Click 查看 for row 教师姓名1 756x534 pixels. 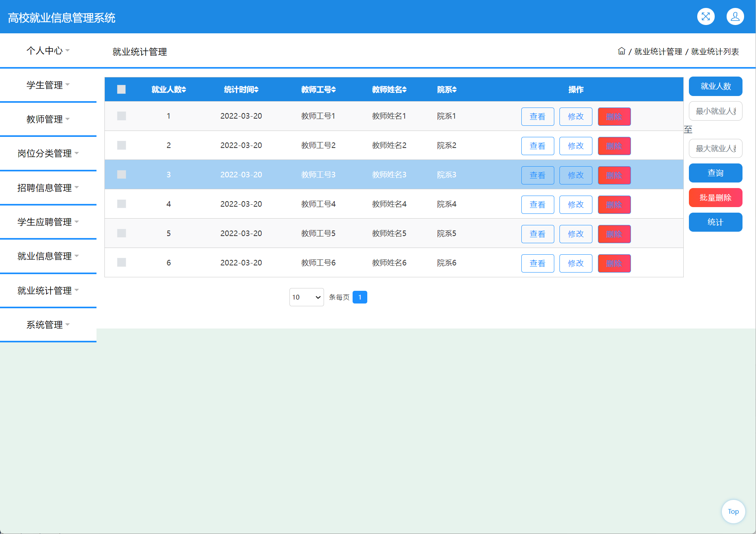538,117
